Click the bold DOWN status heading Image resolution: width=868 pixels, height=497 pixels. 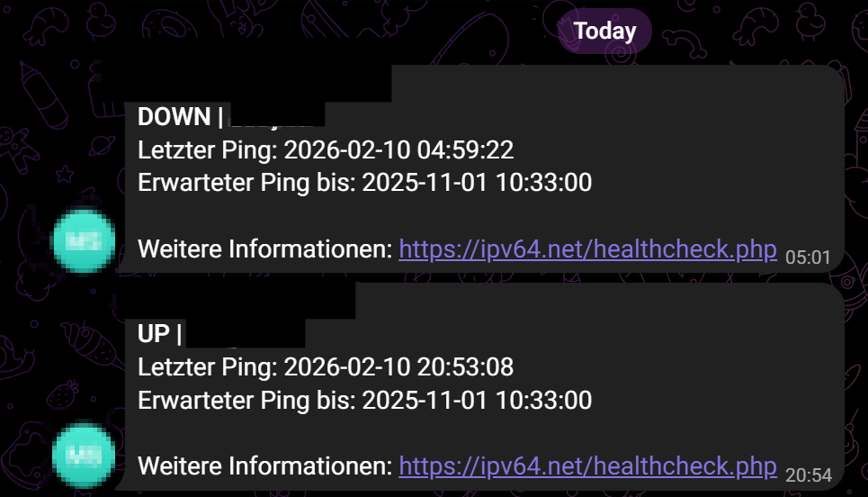[x=174, y=116]
